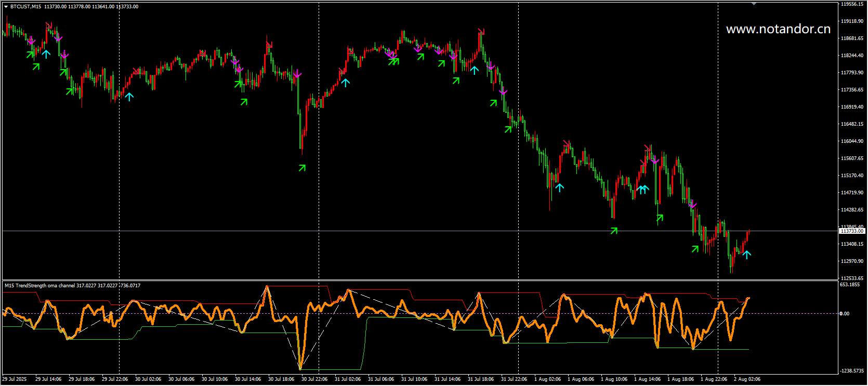Click time axis label 1 Aug 10:06
The image size is (868, 386).
pyautogui.click(x=614, y=379)
